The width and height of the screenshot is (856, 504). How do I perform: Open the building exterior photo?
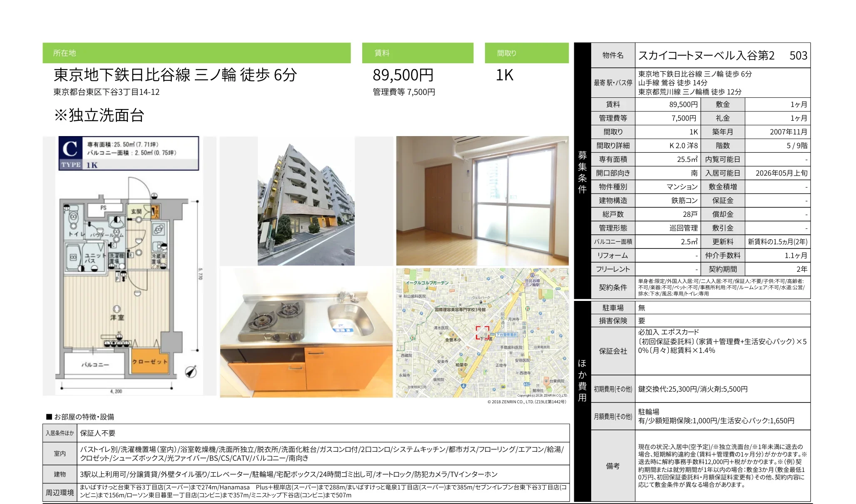pyautogui.click(x=306, y=201)
